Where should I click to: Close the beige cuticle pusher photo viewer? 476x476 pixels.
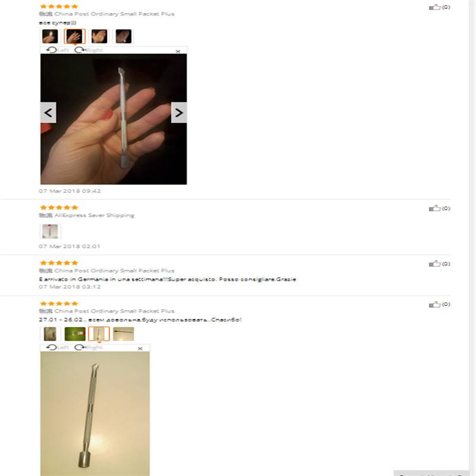(x=140, y=349)
